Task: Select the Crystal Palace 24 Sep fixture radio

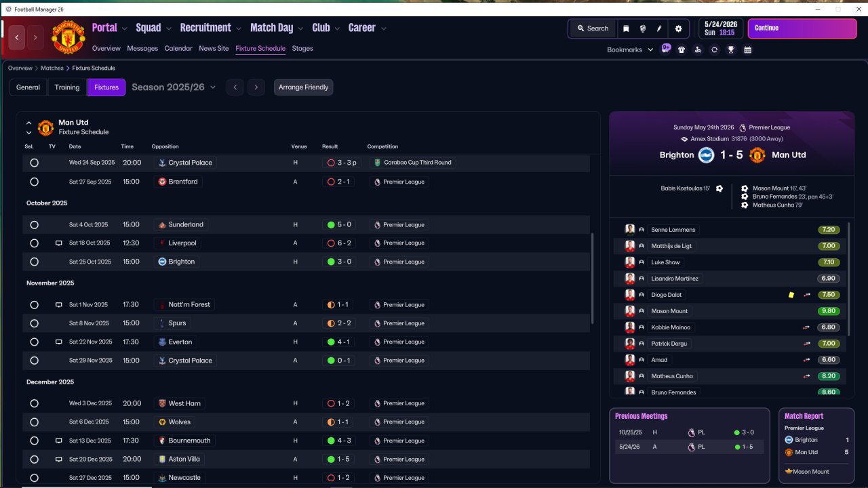Action: (34, 163)
